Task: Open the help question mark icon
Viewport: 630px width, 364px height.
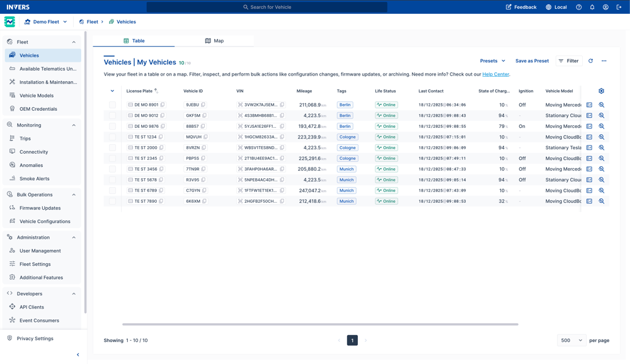Action: click(579, 7)
